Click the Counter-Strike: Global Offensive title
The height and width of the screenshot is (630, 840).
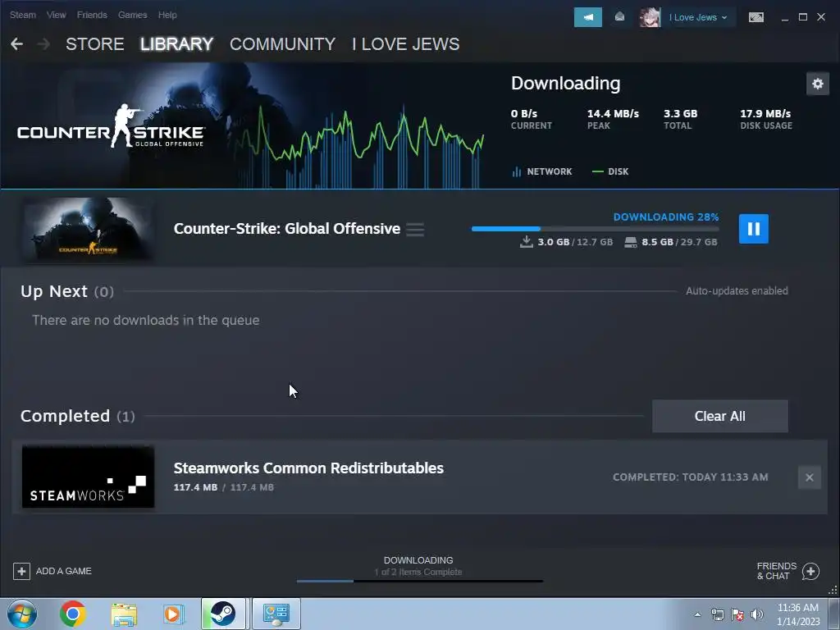tap(286, 229)
